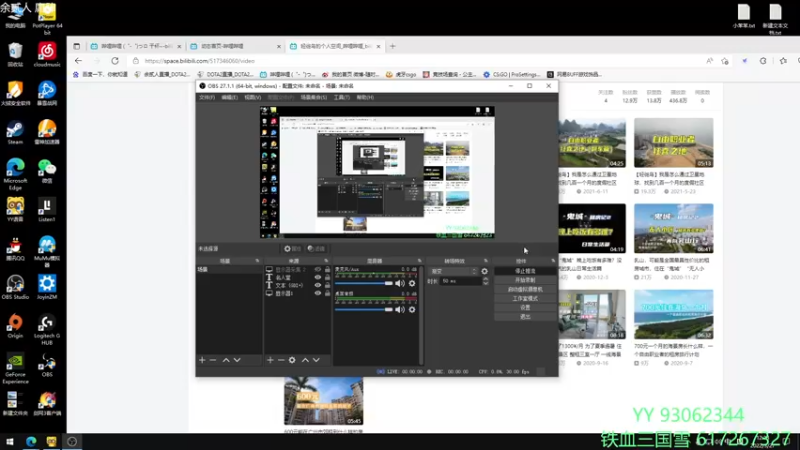Click the browser back arrow
Image resolution: width=800 pixels, height=450 pixels.
[78, 61]
